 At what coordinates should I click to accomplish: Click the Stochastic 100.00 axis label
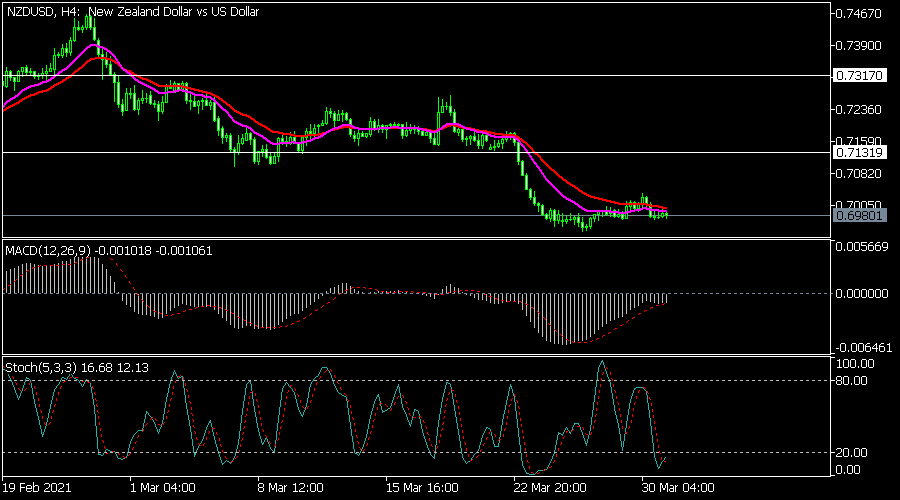855,363
